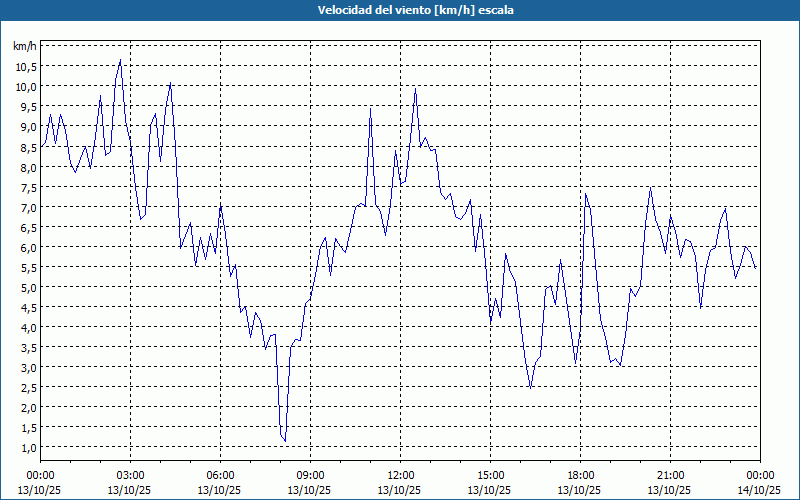Image resolution: width=800 pixels, height=500 pixels.
Task: Click the lowest wind speed dip on the line
Action: coord(285,440)
